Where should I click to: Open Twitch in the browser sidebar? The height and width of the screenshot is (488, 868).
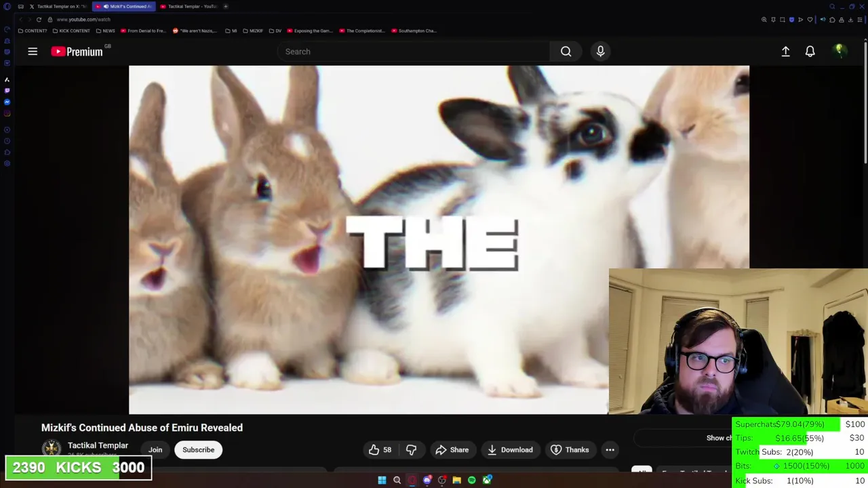(7, 90)
